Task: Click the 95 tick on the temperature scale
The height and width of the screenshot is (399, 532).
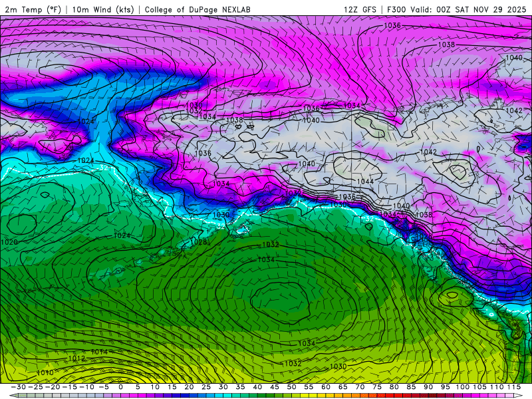Action: point(445,387)
